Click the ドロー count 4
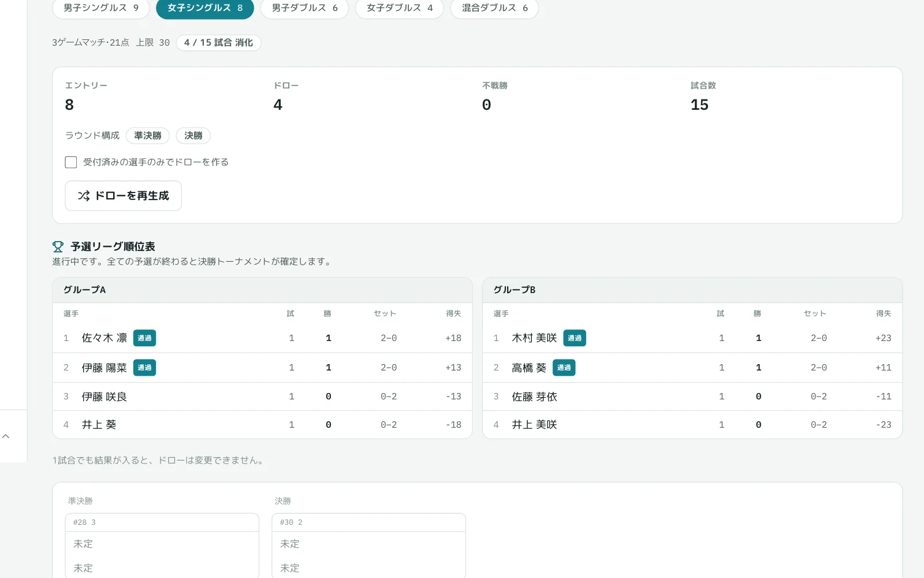Viewport: 924px width, 578px height. [278, 105]
